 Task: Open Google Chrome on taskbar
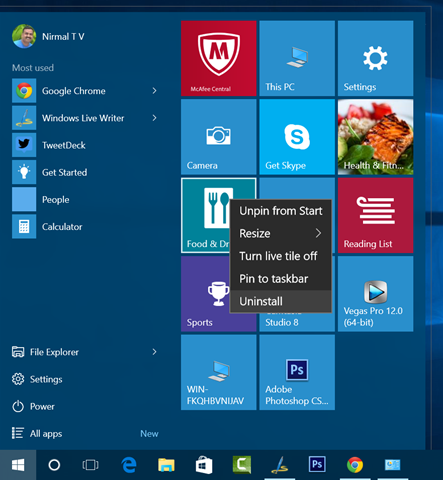(355, 465)
